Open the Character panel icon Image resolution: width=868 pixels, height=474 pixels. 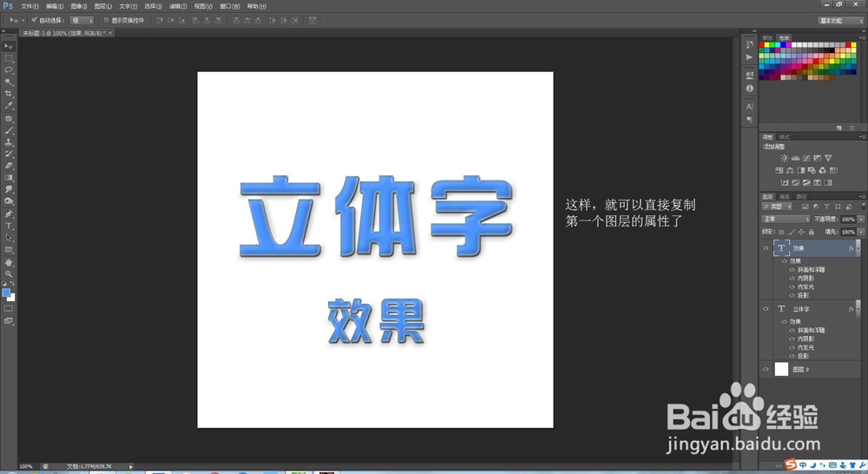[x=750, y=107]
